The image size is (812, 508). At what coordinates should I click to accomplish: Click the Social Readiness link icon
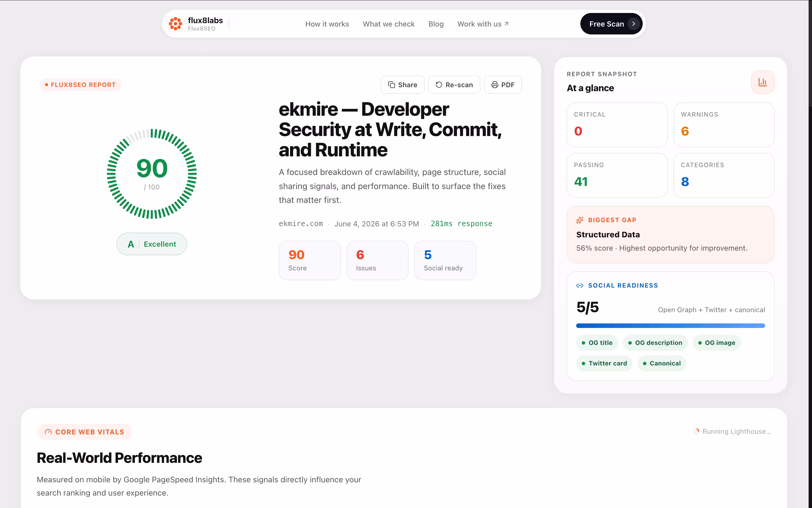(580, 286)
